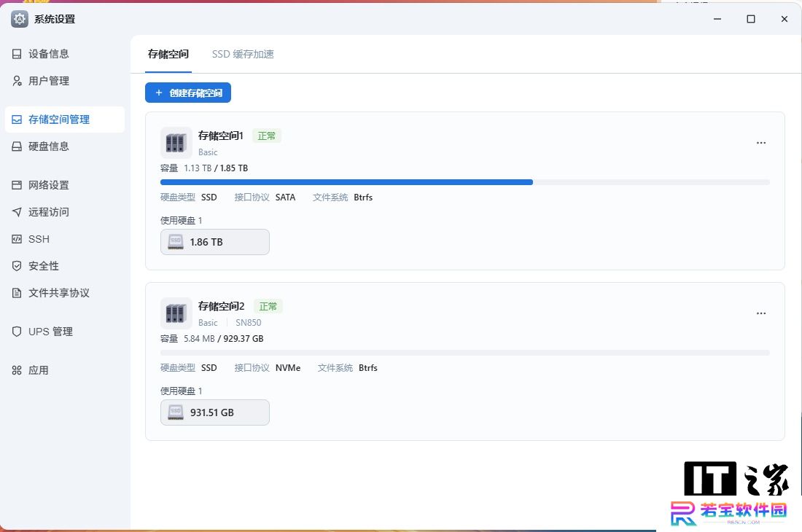Image resolution: width=802 pixels, height=532 pixels.
Task: Click the 正常 status badge of 存储空间2
Action: 268,307
